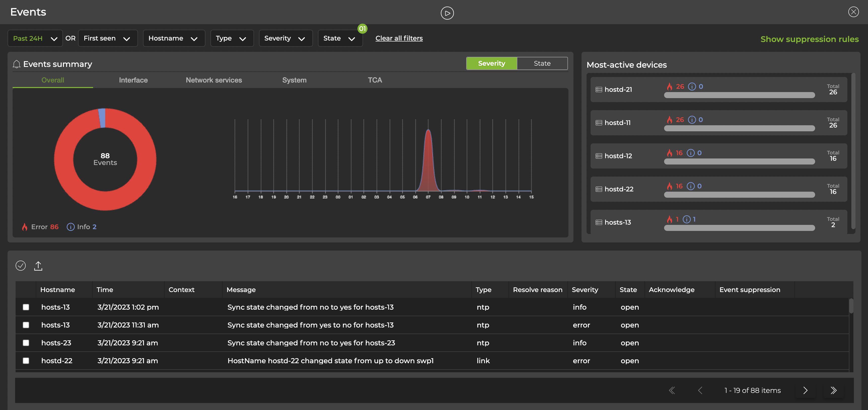This screenshot has height=410, width=868.
Task: Expand the Past 24H time range selector
Action: pos(35,38)
